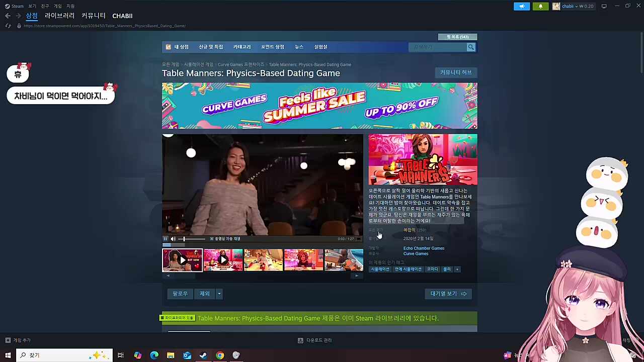
Task: Expand more tags with the plus button
Action: (457, 269)
